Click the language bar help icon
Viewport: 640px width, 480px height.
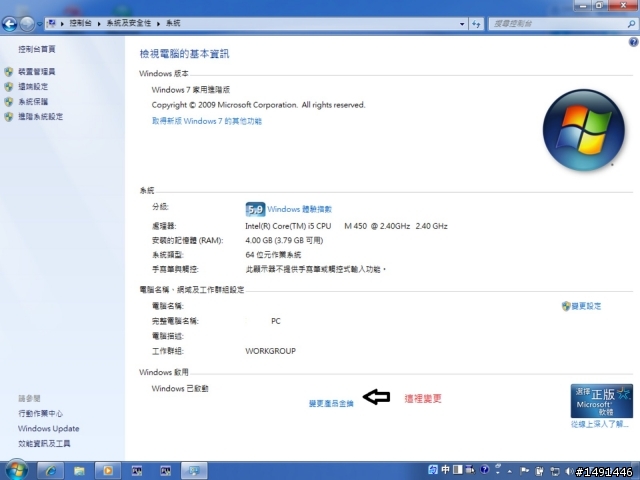484,470
